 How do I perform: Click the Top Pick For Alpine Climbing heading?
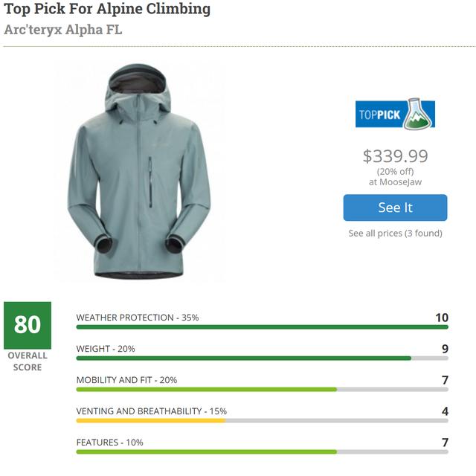pyautogui.click(x=108, y=10)
